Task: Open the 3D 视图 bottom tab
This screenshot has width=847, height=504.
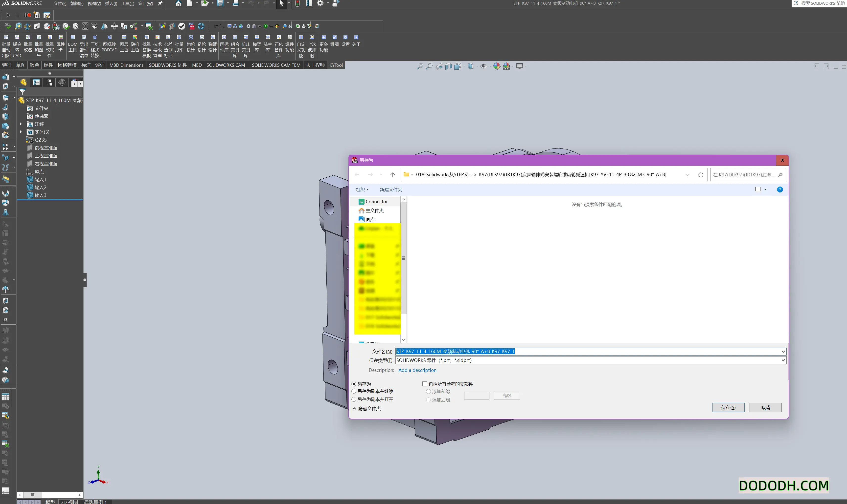Action: coord(69,502)
